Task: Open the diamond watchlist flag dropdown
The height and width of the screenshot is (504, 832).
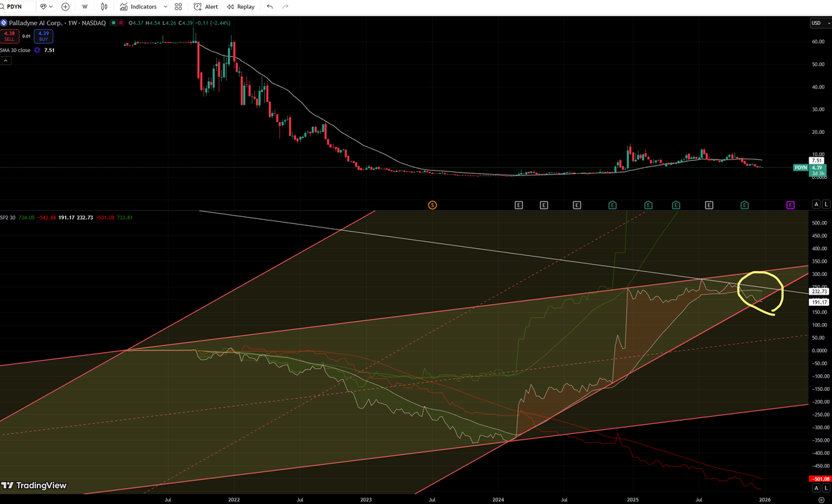Action: [46, 6]
